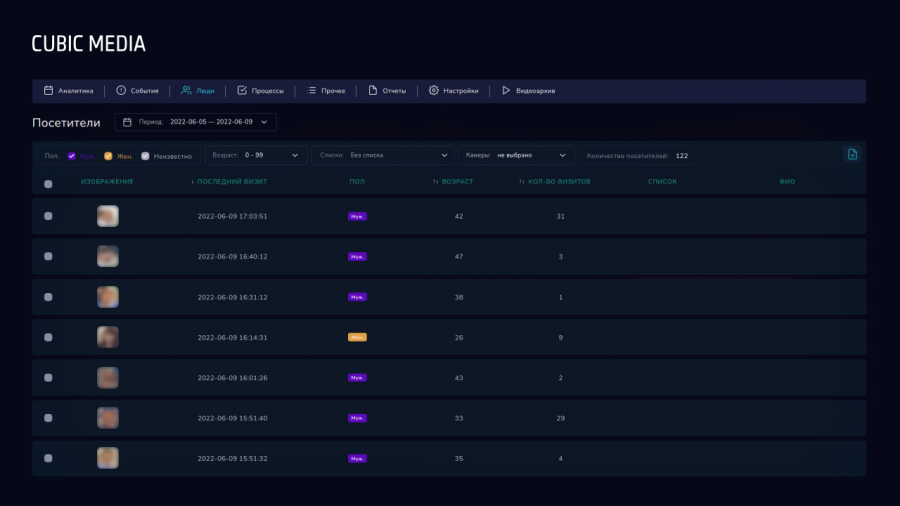This screenshot has width=900, height=506.
Task: Sort by Кол-во визитов column header
Action: click(x=555, y=182)
